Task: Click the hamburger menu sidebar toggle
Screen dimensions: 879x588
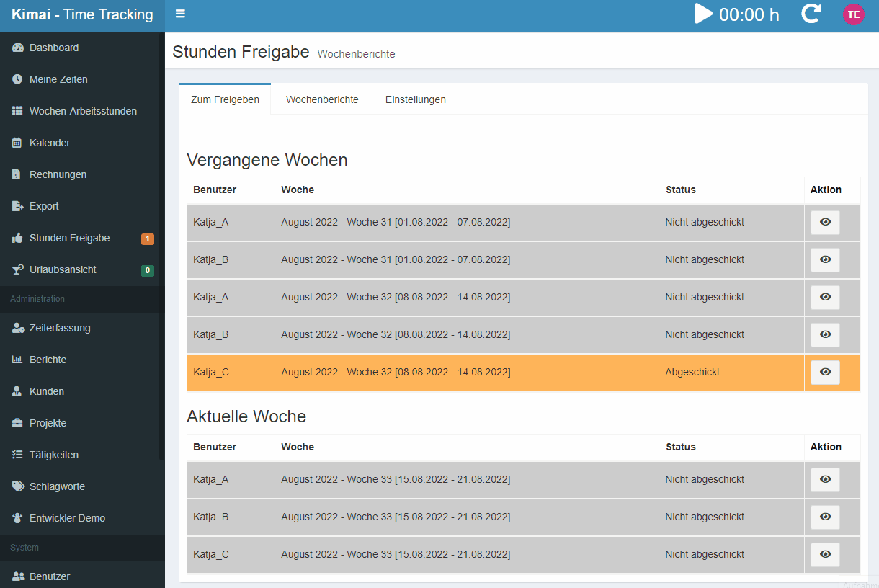Action: coord(180,14)
